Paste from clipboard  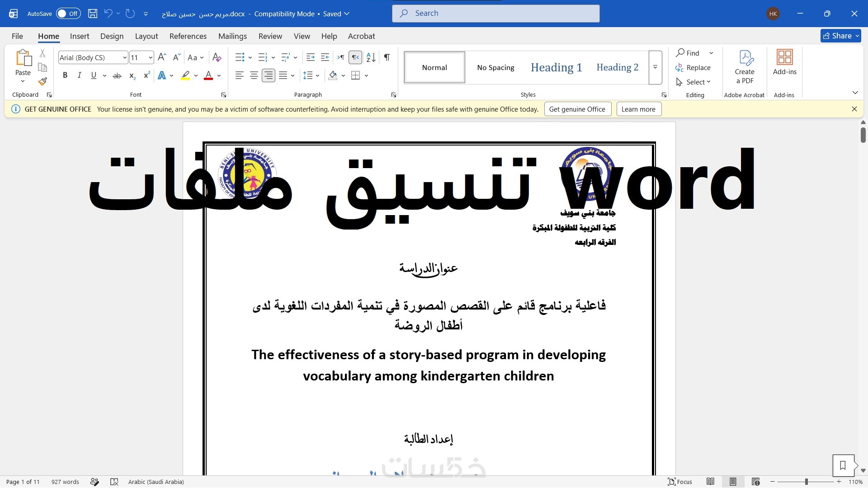click(23, 62)
